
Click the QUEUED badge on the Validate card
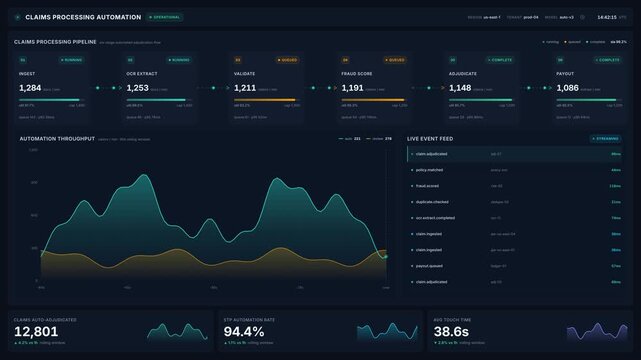[287, 60]
